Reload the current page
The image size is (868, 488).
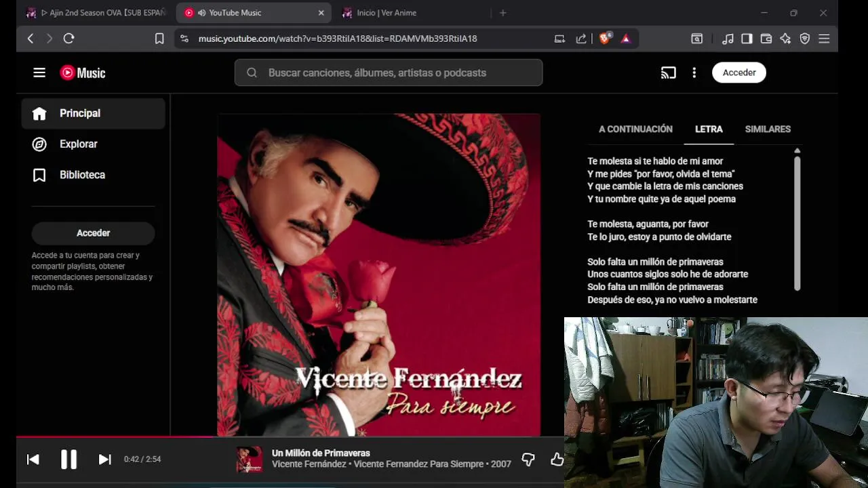coord(68,39)
